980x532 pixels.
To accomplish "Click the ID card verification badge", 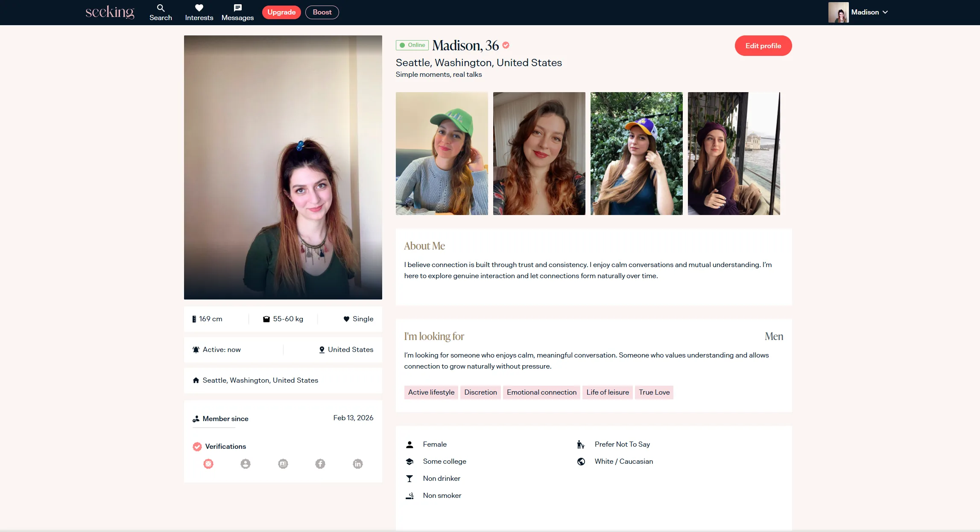I will 283,464.
